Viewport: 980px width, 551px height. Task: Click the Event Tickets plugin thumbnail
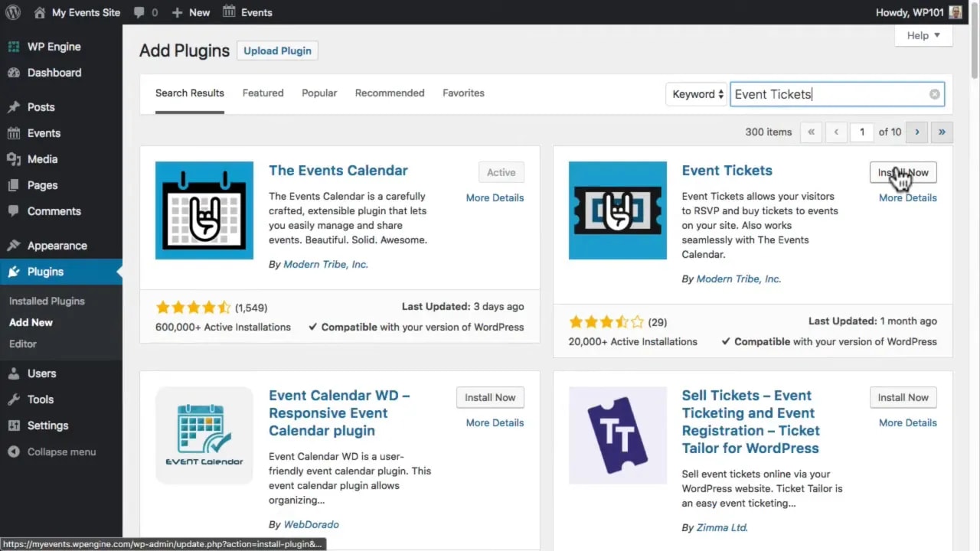[618, 210]
